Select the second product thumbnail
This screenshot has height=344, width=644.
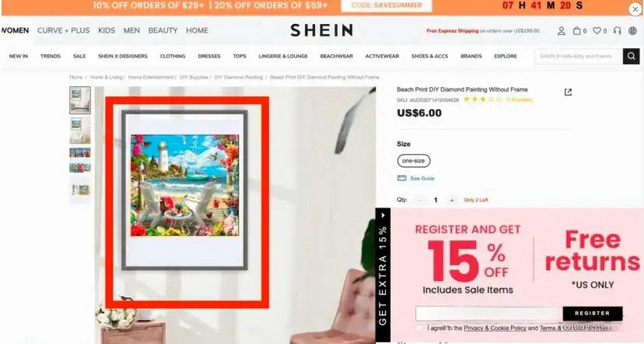[80, 130]
